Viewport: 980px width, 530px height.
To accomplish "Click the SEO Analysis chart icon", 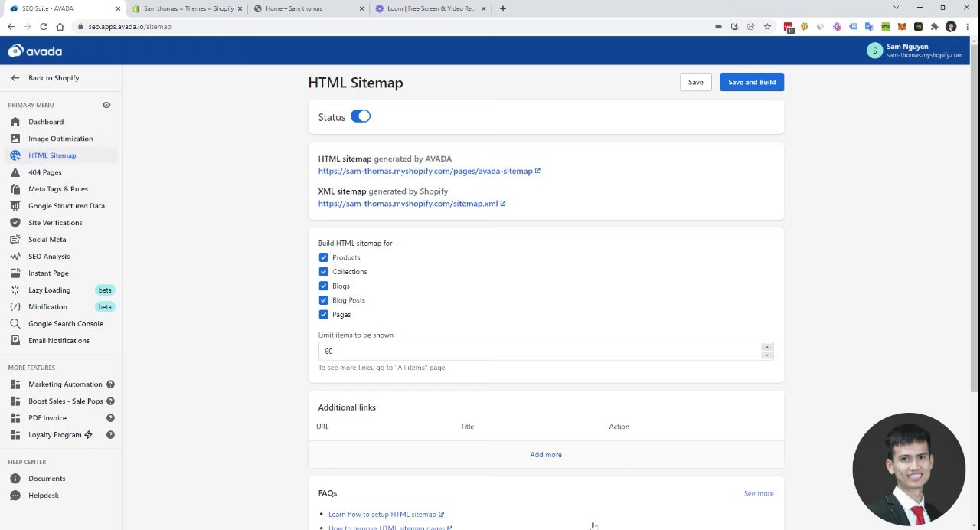I will point(15,257).
